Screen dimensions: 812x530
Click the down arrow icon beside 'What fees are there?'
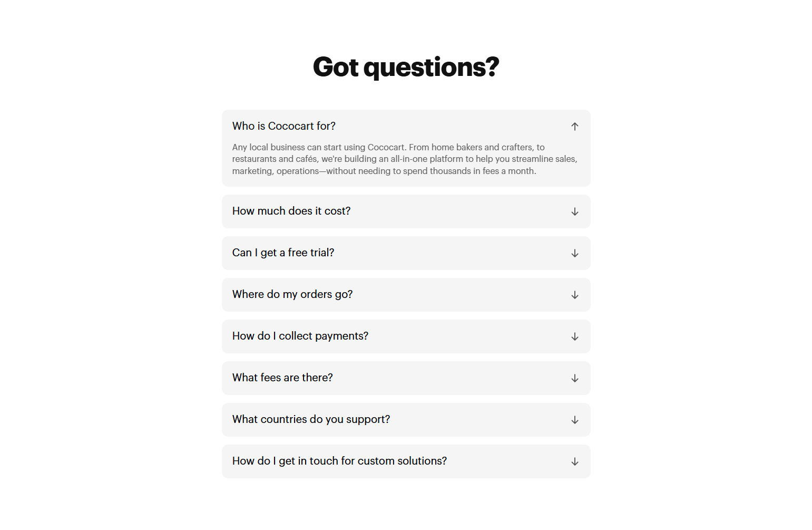click(x=574, y=378)
